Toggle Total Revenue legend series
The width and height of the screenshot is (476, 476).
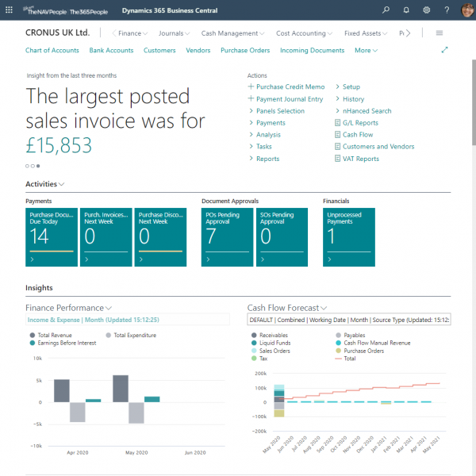tap(51, 335)
